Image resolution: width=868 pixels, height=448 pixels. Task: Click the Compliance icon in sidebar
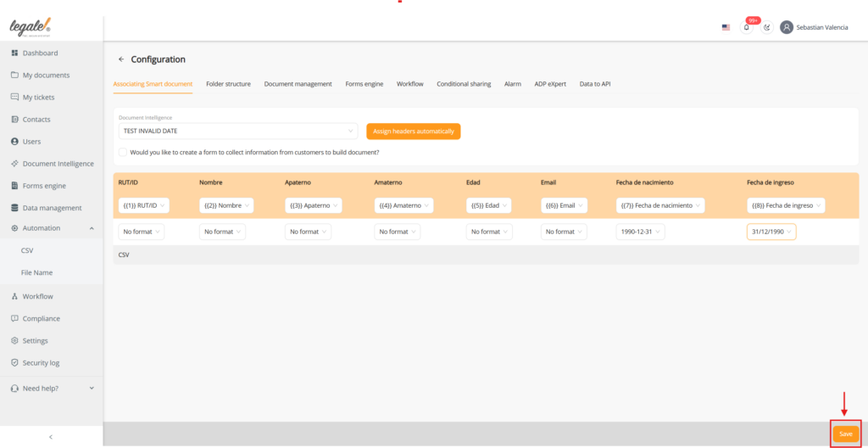point(15,319)
